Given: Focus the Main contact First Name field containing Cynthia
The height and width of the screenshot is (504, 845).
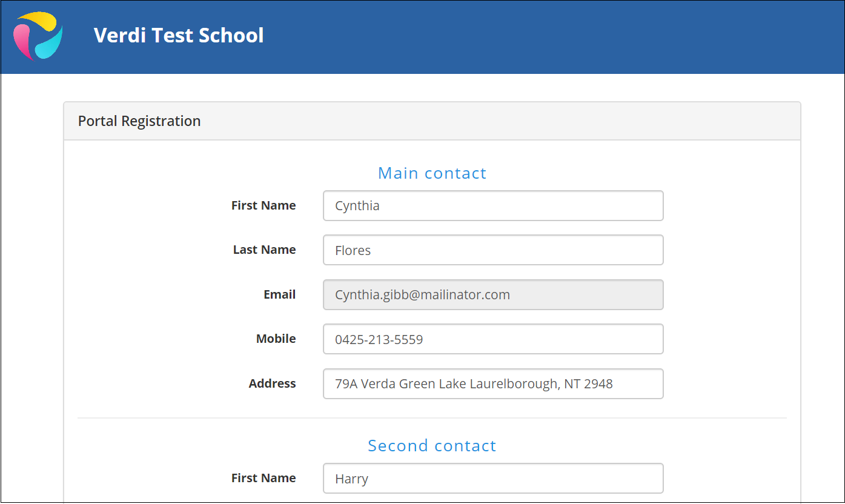Looking at the screenshot, I should pos(493,206).
